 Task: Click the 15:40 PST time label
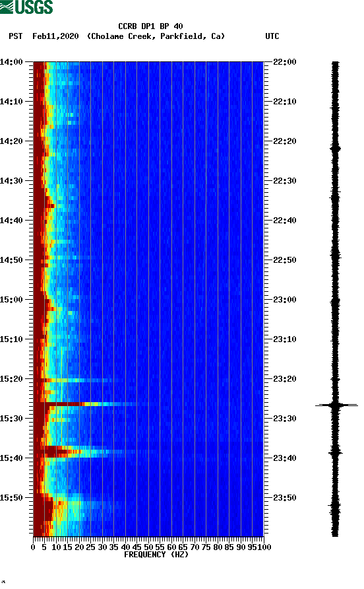(x=11, y=458)
